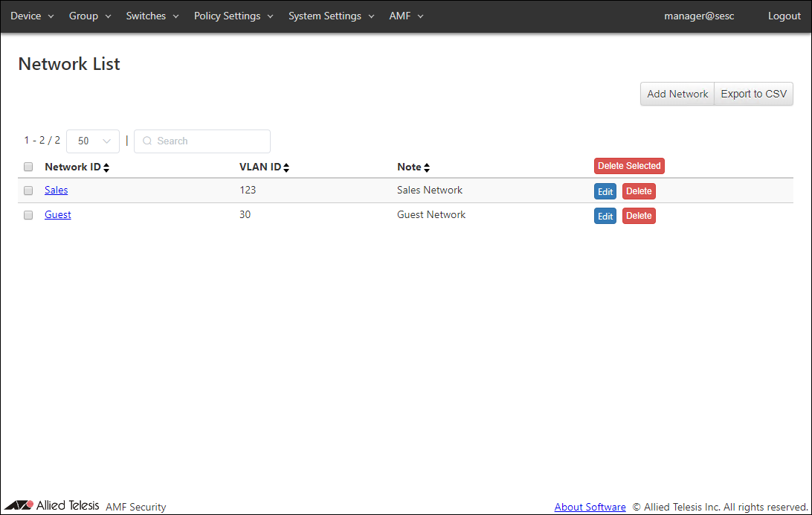Viewport: 812px width, 515px height.
Task: Open the Group menu
Action: (90, 16)
